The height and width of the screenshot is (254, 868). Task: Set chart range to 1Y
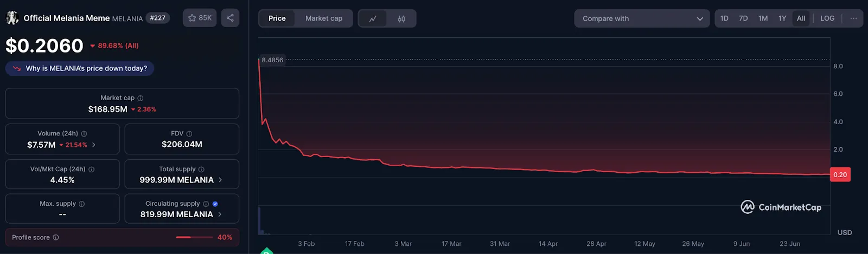pos(782,18)
